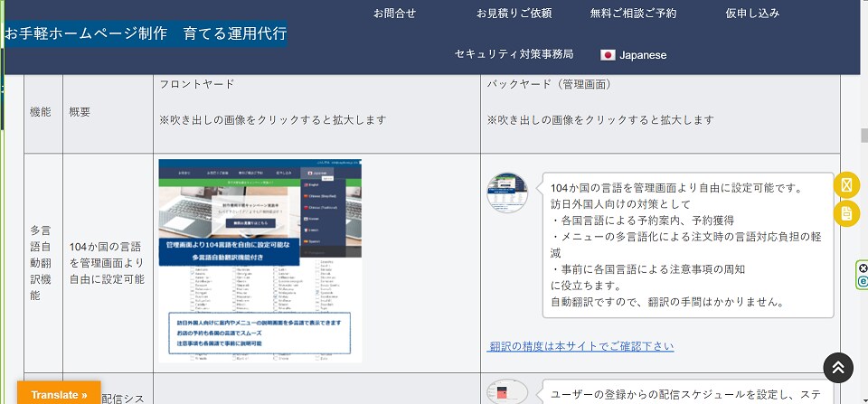Close the small green-bordered side widget
Viewport: 868px width, 404px height.
[x=863, y=268]
